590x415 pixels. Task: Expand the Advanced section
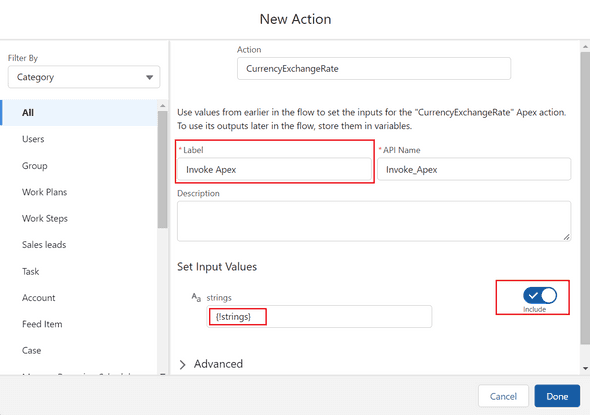pos(211,364)
